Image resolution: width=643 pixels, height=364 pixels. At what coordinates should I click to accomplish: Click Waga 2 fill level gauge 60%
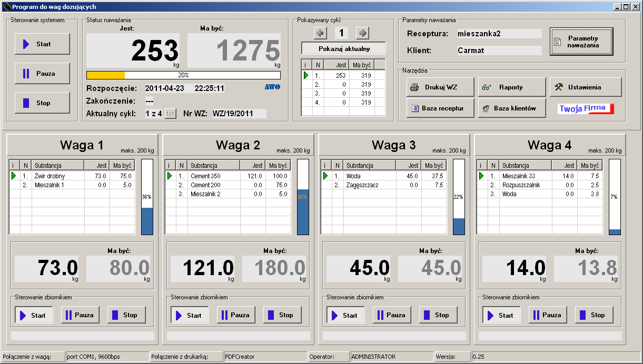coord(303,197)
